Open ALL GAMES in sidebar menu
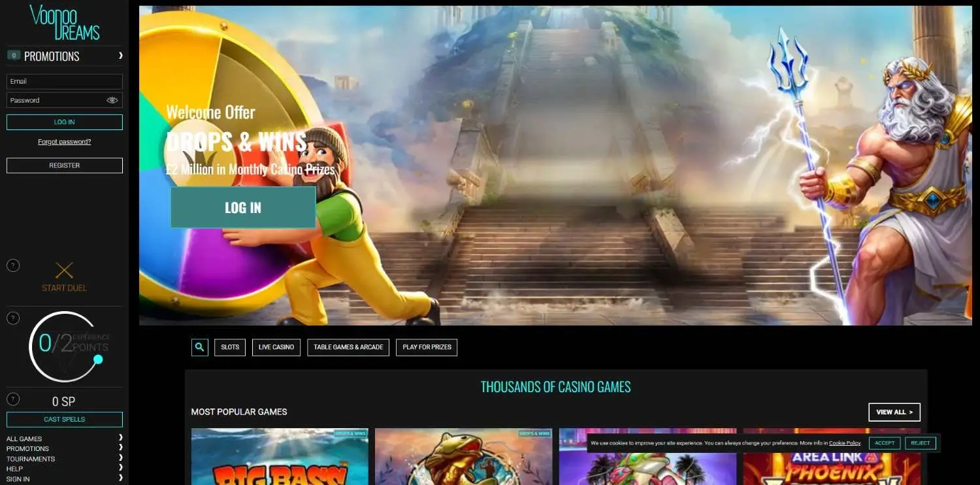 pos(24,439)
